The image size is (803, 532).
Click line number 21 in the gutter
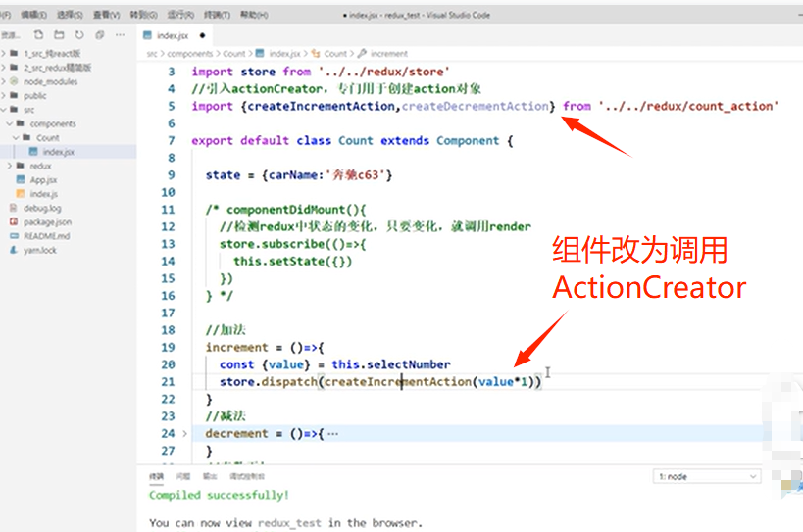pos(168,381)
